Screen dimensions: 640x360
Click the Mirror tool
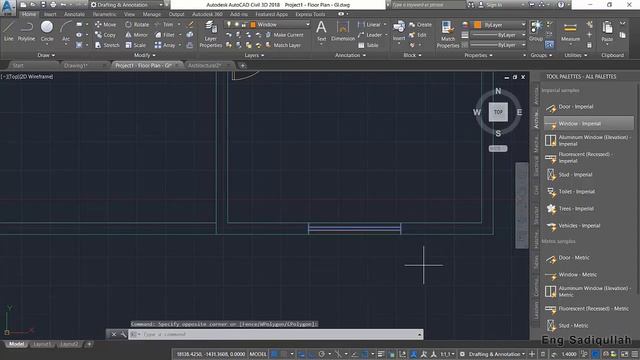pos(136,35)
